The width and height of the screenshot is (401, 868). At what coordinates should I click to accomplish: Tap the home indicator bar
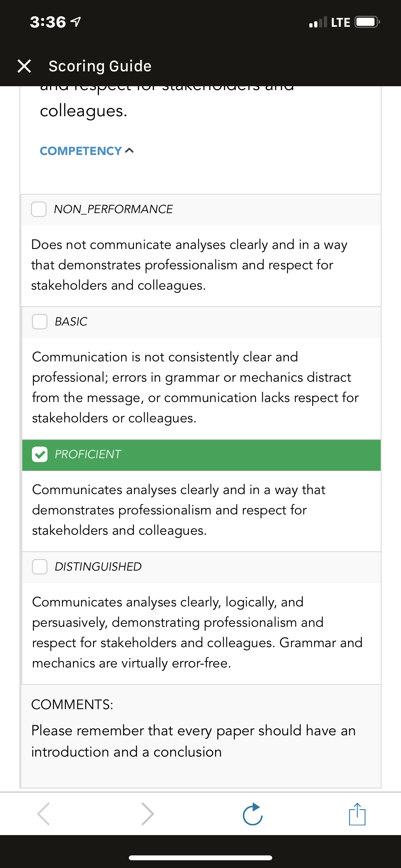(x=200, y=858)
